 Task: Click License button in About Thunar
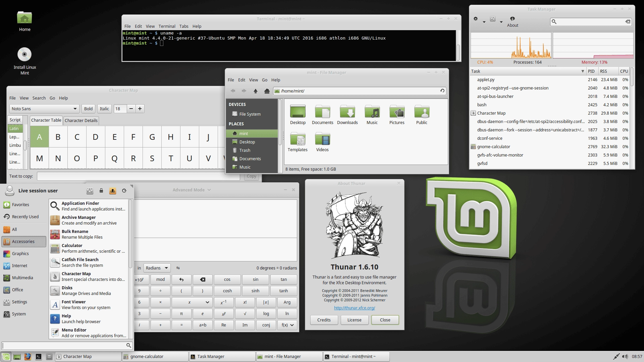point(354,320)
